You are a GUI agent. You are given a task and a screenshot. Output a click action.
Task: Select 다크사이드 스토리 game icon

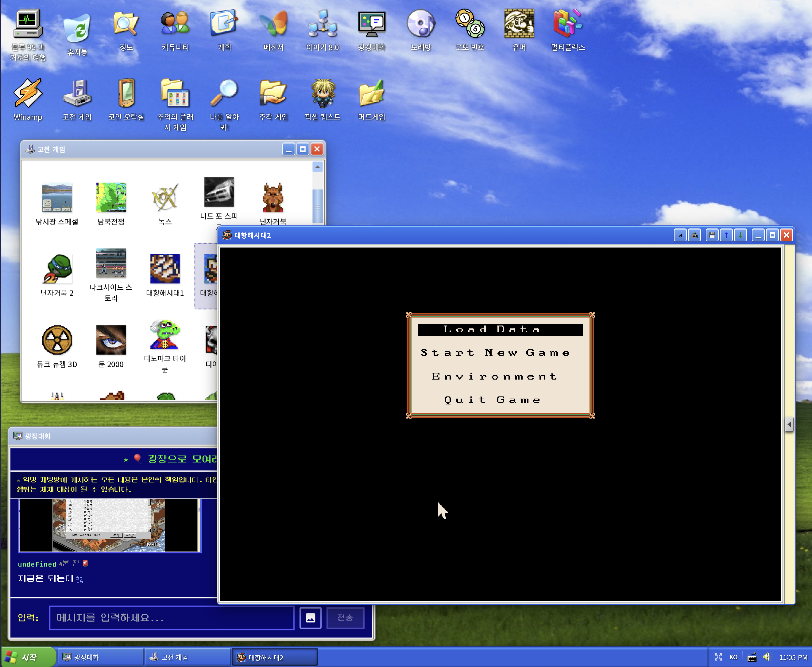(x=111, y=275)
